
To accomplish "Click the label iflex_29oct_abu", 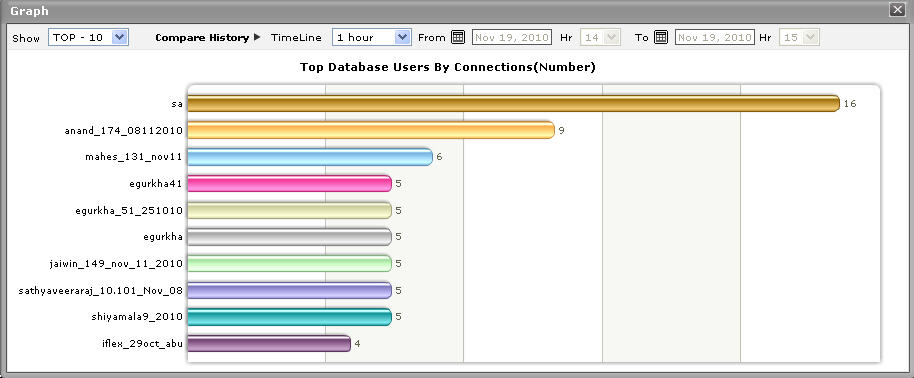I will tap(142, 344).
